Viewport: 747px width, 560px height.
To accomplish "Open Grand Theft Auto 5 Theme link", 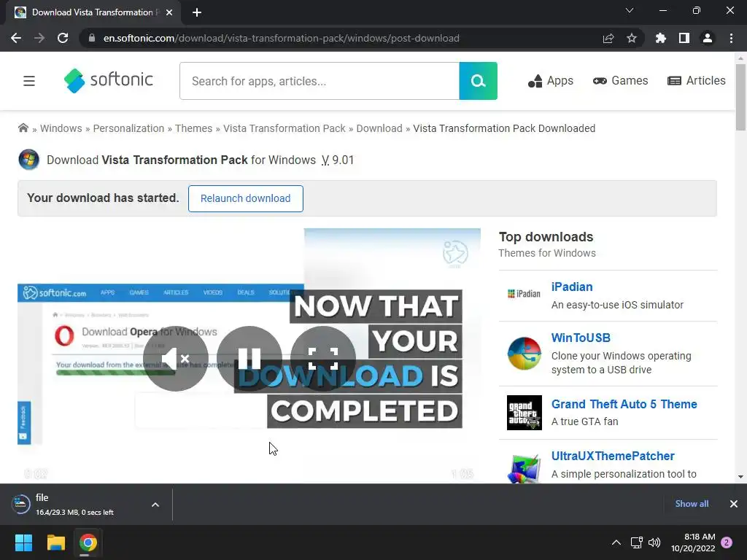I will pyautogui.click(x=624, y=404).
